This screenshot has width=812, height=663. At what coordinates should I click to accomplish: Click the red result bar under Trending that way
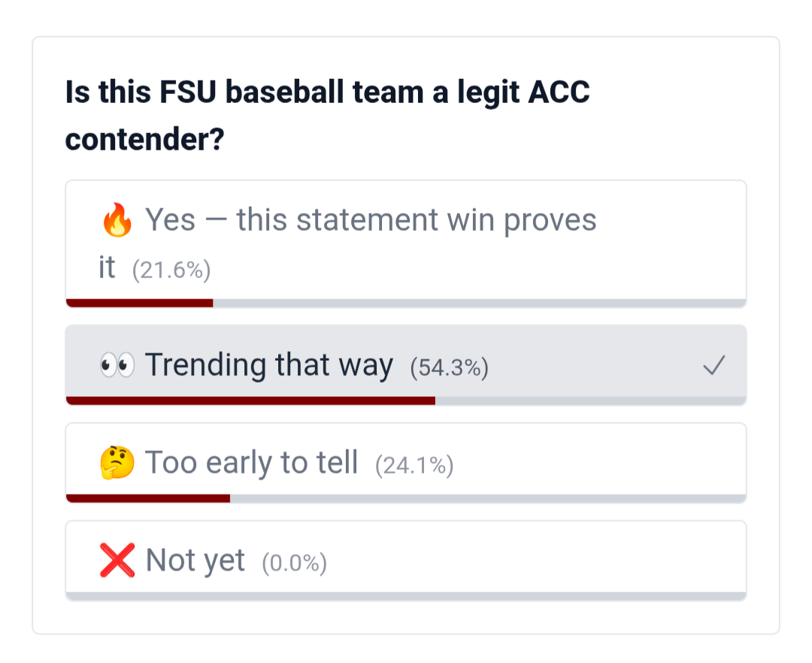pos(250,401)
